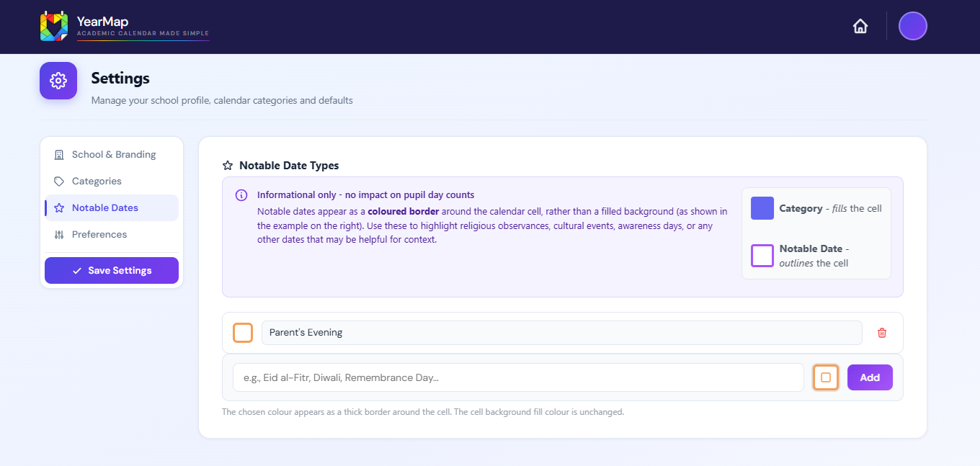Viewport: 980px width, 466px height.
Task: Click the Settings gear icon tile
Action: [58, 81]
